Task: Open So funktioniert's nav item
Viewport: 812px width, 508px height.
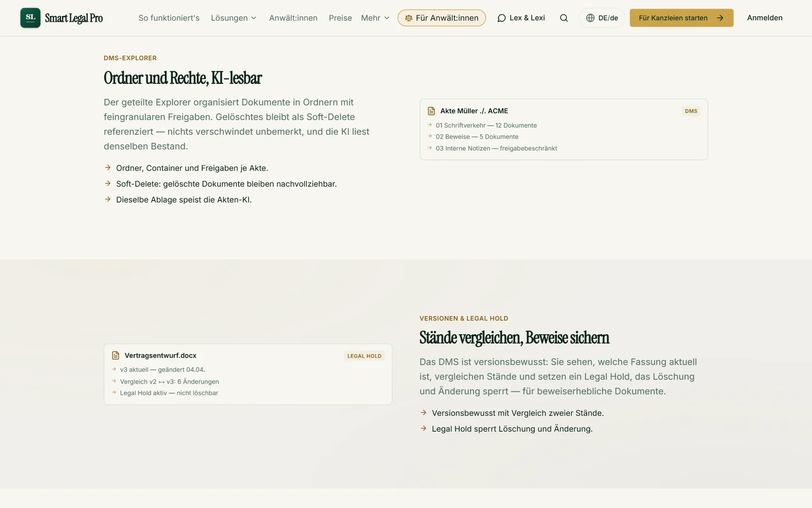Action: coord(169,18)
